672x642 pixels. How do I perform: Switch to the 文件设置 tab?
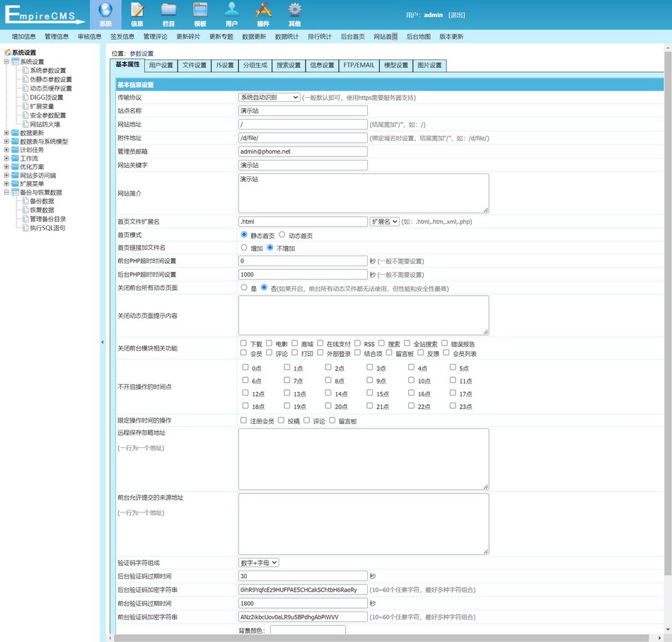coord(195,66)
